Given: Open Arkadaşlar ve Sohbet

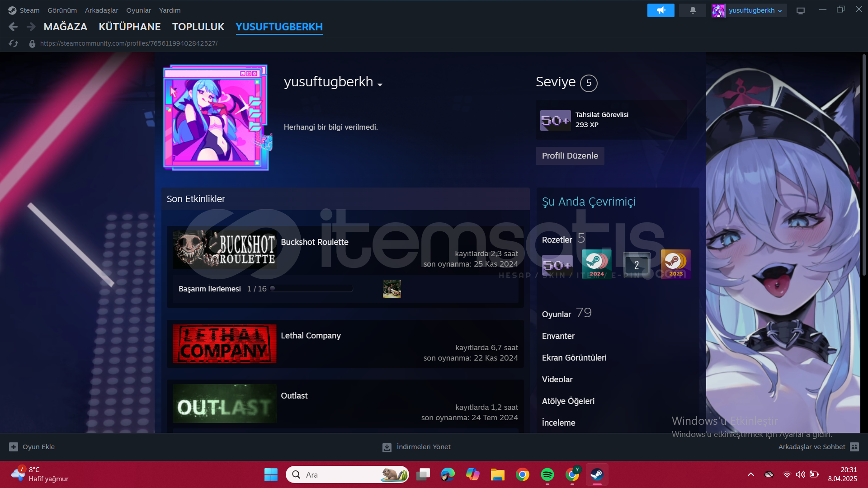Looking at the screenshot, I should pos(811,447).
